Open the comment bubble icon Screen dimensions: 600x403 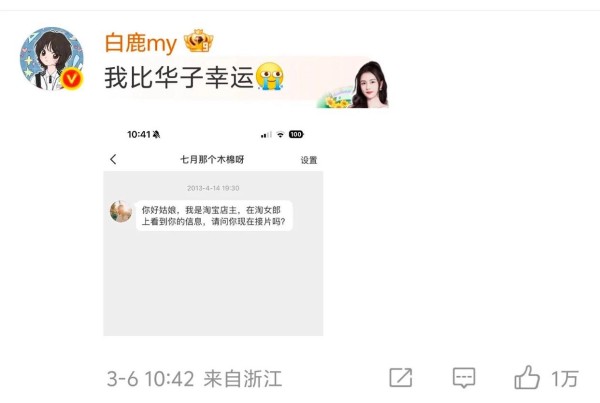click(464, 378)
